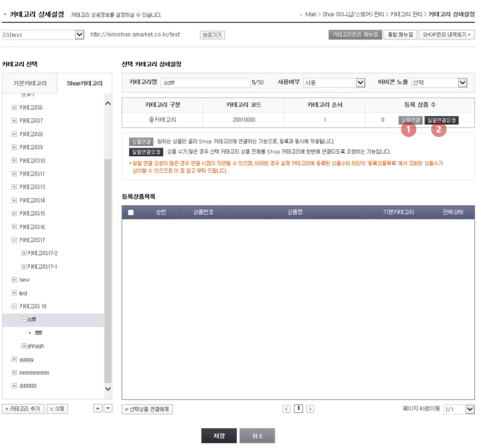Click the 상품연결 button in product count cell
This screenshot has width=481, height=448.
pos(411,120)
